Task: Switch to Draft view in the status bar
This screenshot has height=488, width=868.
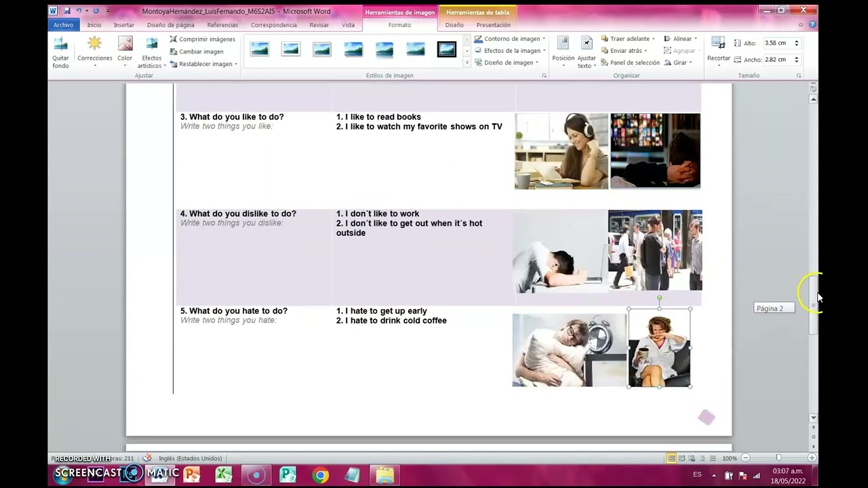Action: [x=713, y=458]
